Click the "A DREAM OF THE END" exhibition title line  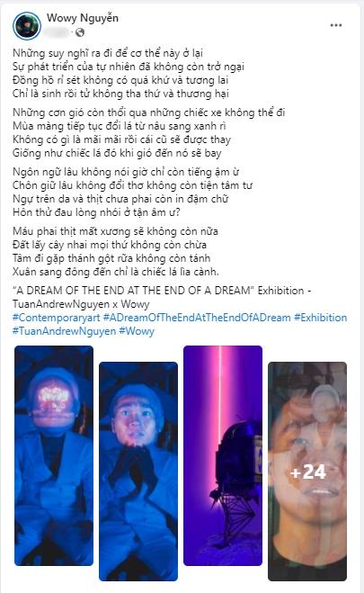tap(162, 291)
